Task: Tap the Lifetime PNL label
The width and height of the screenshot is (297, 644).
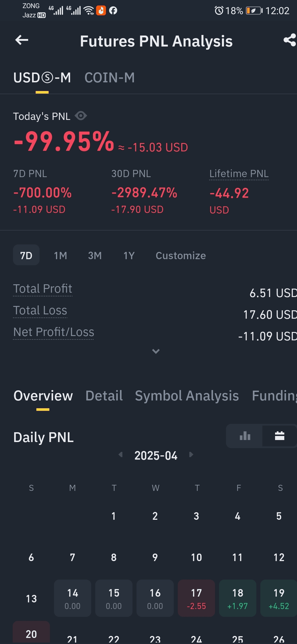Action: (x=239, y=174)
